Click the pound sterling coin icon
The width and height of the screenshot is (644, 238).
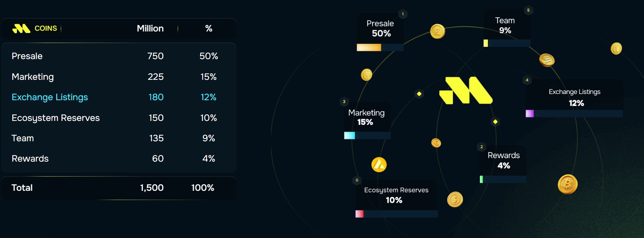tap(438, 31)
